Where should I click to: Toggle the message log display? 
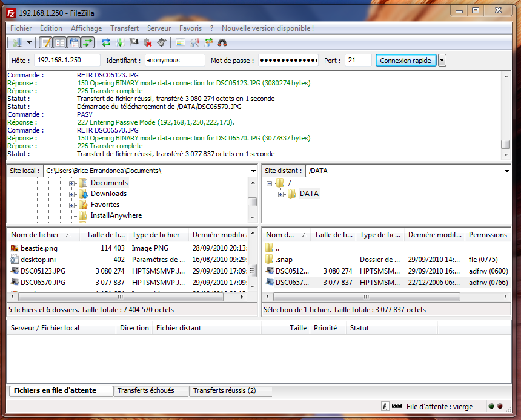[45, 42]
